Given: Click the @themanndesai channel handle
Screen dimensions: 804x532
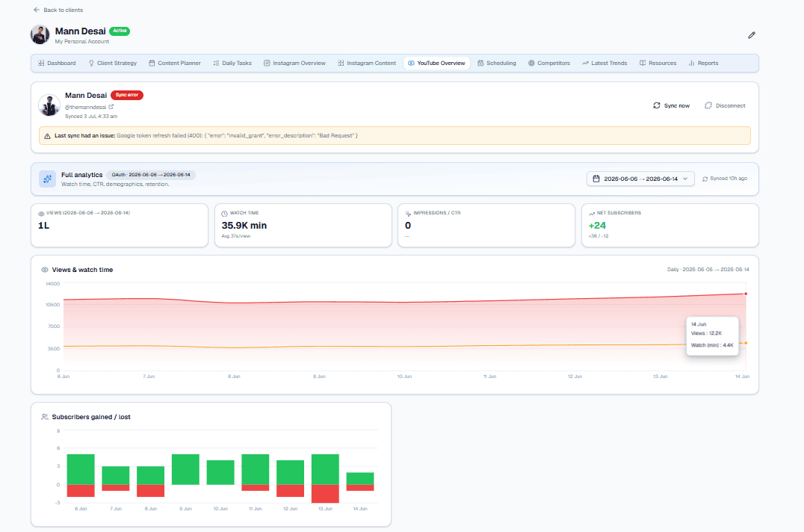Looking at the screenshot, I should coord(85,107).
